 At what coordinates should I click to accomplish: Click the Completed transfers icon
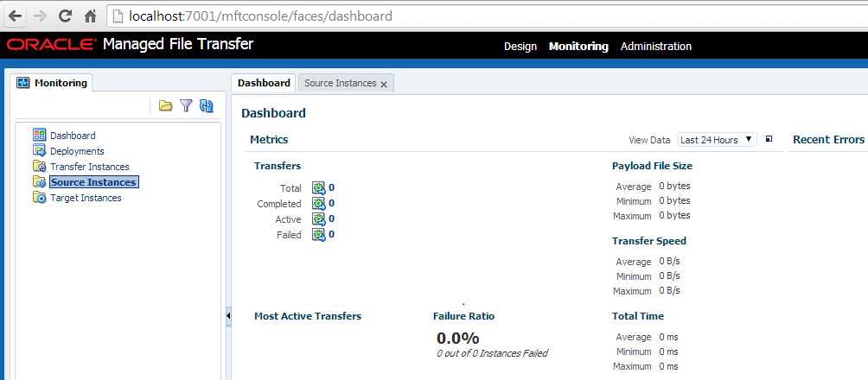[x=318, y=203]
